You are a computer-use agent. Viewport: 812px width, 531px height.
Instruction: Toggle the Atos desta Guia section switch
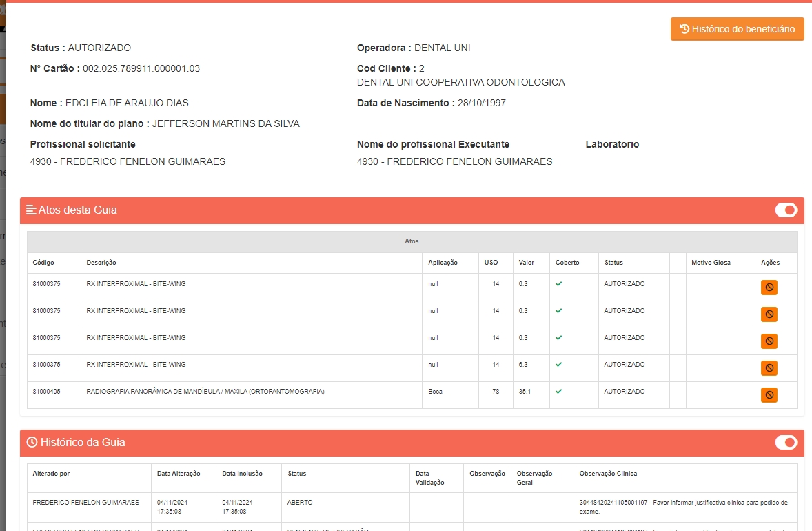point(786,210)
